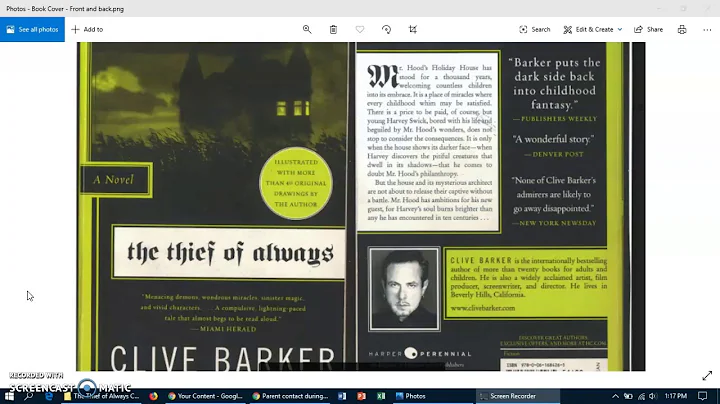Open the Edit & Create dropdown
Screen dimensions: 720x404
point(593,29)
